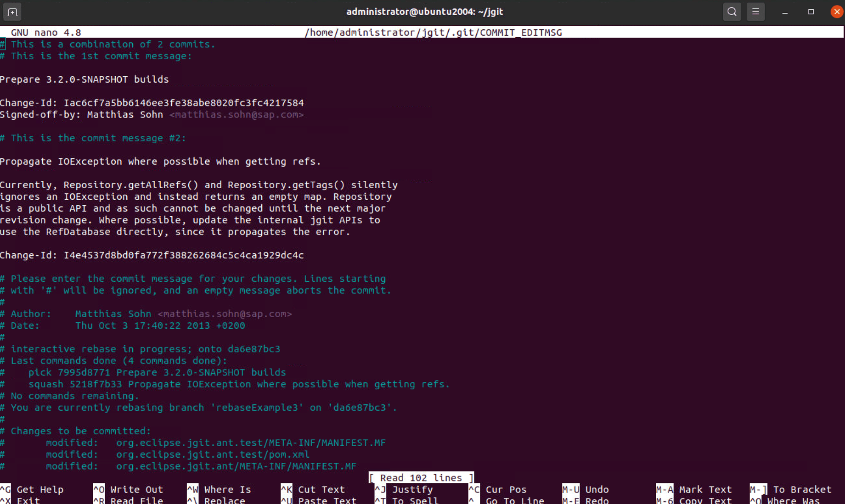Open the terminal hamburger menu

pos(756,11)
